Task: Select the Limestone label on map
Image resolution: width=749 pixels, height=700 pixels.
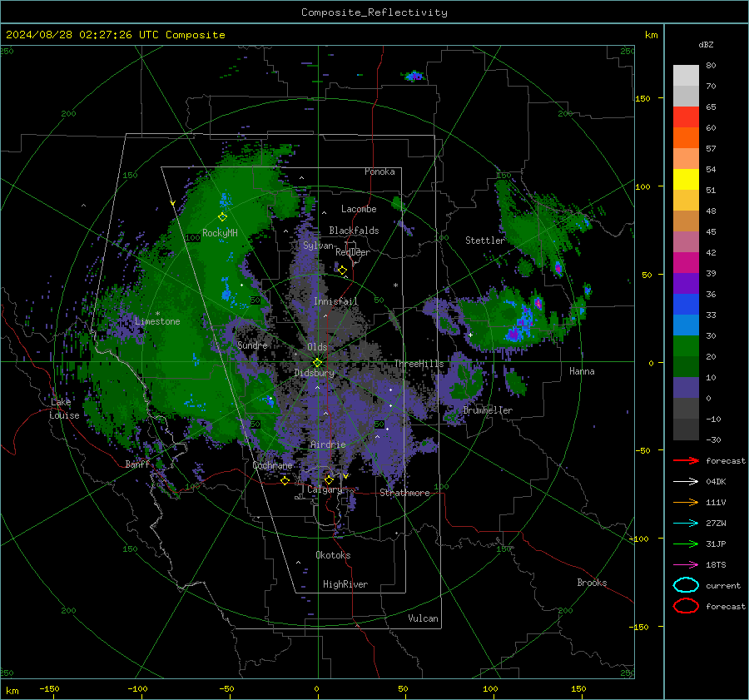Action: 157,321
